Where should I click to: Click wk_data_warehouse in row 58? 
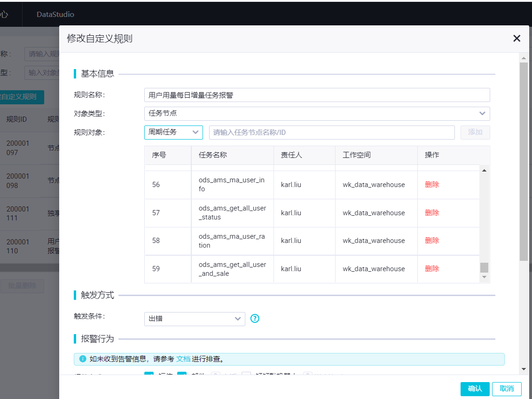pyautogui.click(x=374, y=241)
